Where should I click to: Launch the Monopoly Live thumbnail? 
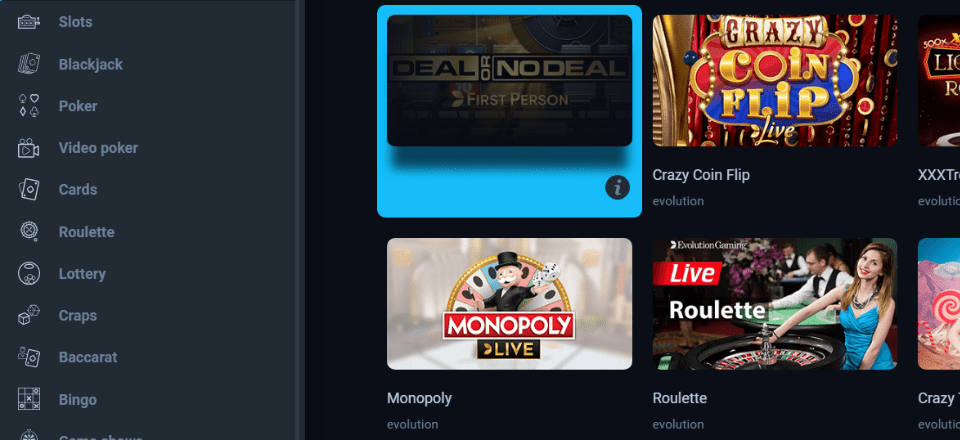(x=509, y=304)
